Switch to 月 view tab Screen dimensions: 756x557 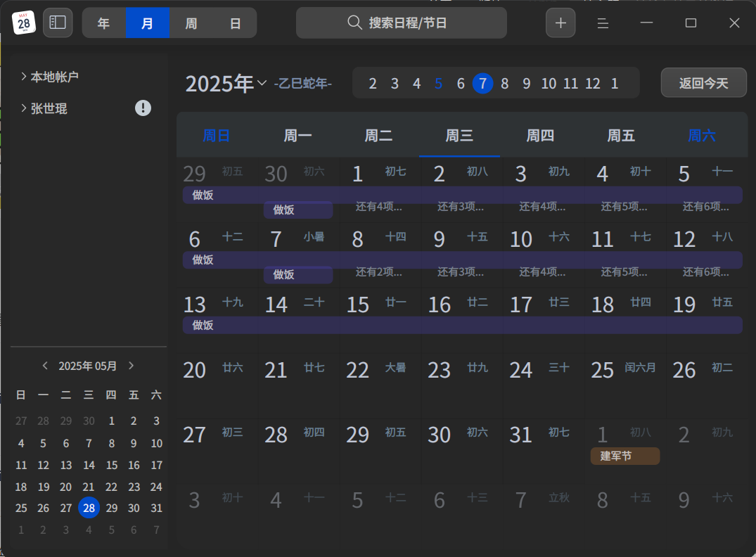148,23
